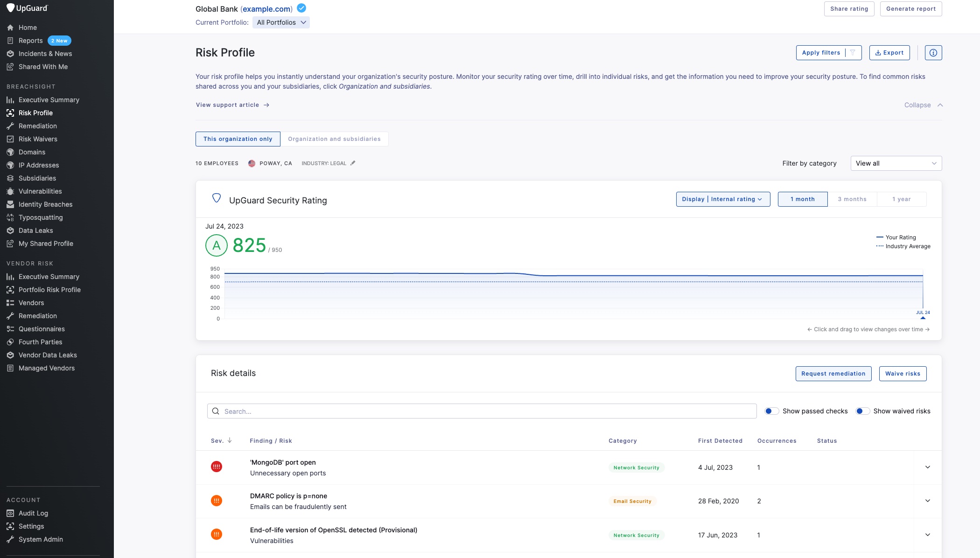The image size is (980, 558).
Task: Click the Network Security tag on MongoDB row
Action: coord(637,467)
